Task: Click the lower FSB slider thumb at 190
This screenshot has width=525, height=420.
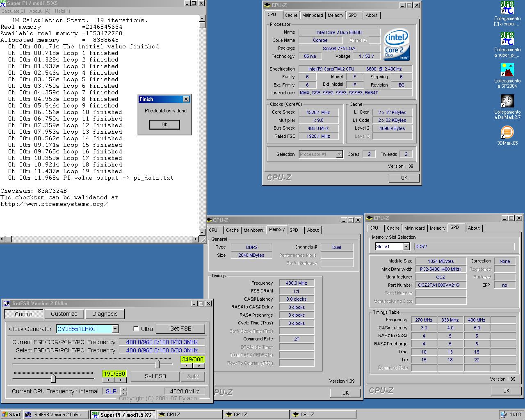Action: click(53, 378)
